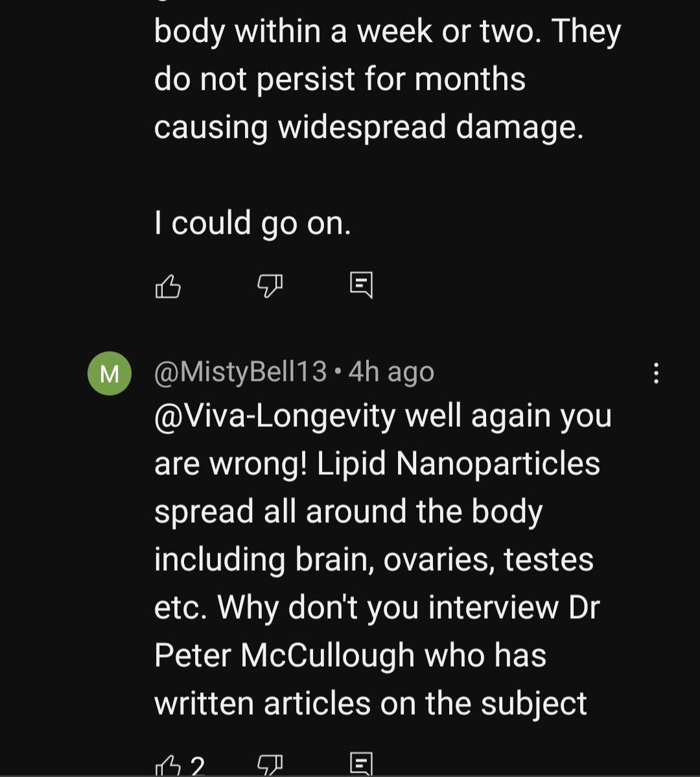Tap the "causing widespread damage." line
This screenshot has height=777, width=700.
[x=369, y=126]
